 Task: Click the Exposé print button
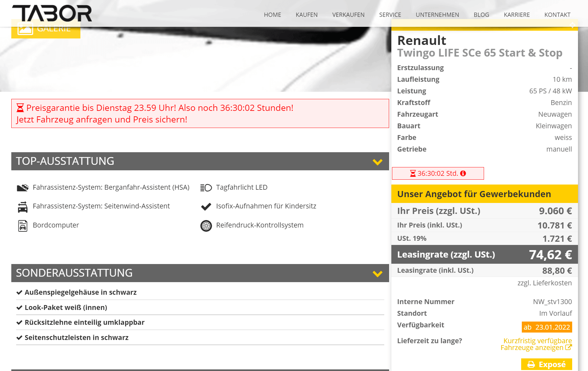pyautogui.click(x=547, y=365)
